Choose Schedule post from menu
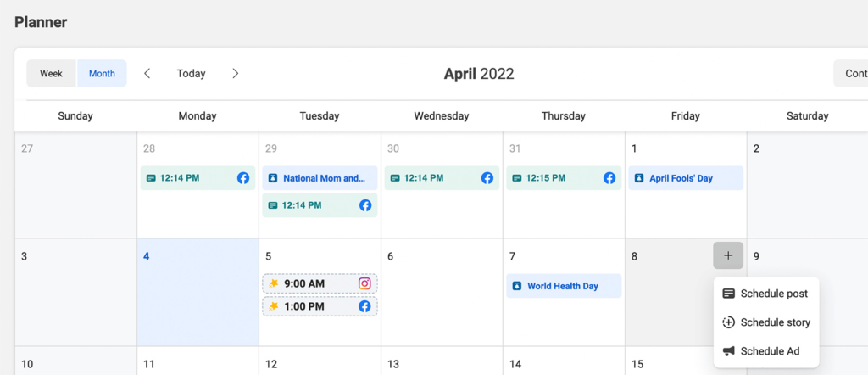 pyautogui.click(x=766, y=294)
